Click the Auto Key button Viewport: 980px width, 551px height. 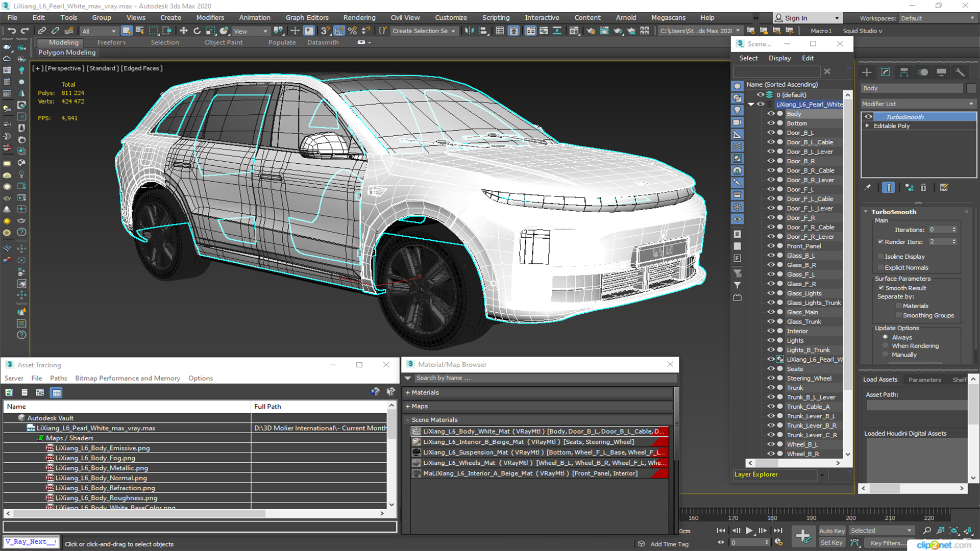pyautogui.click(x=831, y=531)
